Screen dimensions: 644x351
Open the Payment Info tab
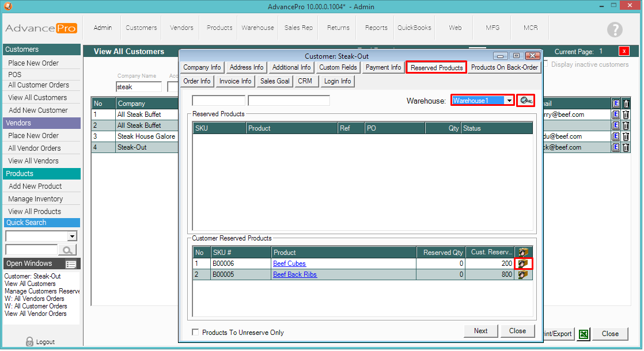point(383,67)
